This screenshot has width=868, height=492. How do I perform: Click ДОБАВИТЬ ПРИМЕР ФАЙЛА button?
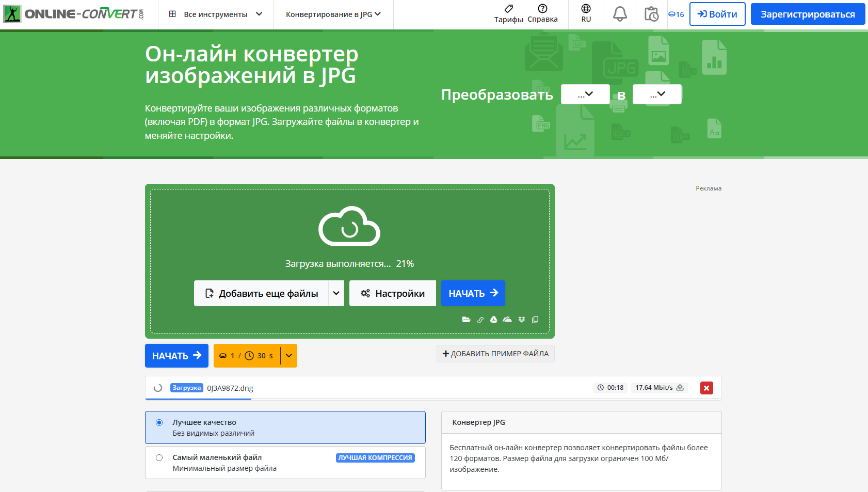(x=495, y=354)
